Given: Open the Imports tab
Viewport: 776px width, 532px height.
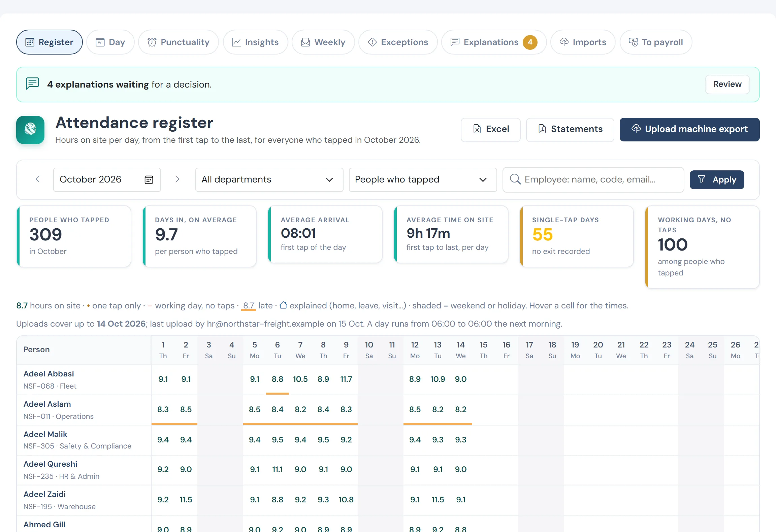Looking at the screenshot, I should click(583, 42).
